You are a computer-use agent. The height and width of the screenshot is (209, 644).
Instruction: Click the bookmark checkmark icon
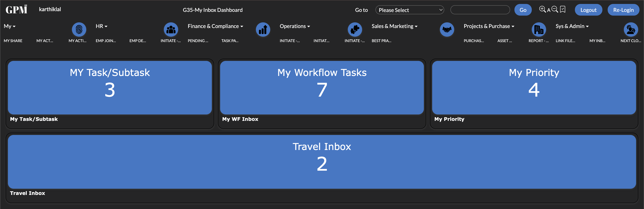click(562, 9)
